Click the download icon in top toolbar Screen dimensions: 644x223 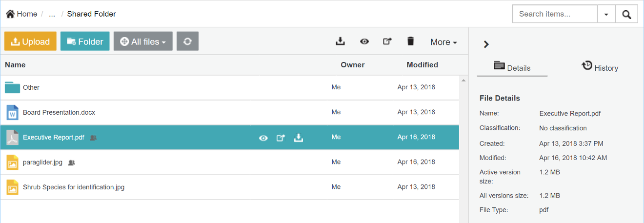[341, 41]
